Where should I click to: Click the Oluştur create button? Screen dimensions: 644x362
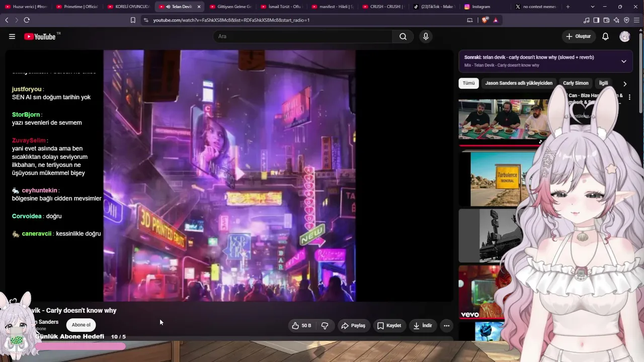pyautogui.click(x=578, y=36)
